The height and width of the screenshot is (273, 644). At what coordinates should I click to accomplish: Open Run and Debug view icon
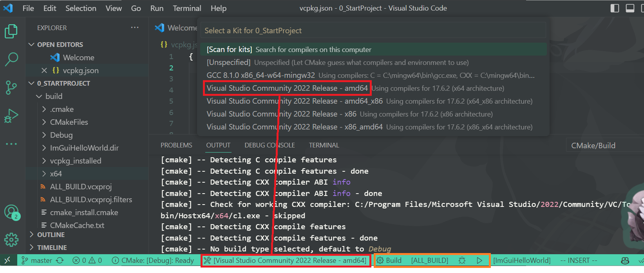[x=11, y=116]
